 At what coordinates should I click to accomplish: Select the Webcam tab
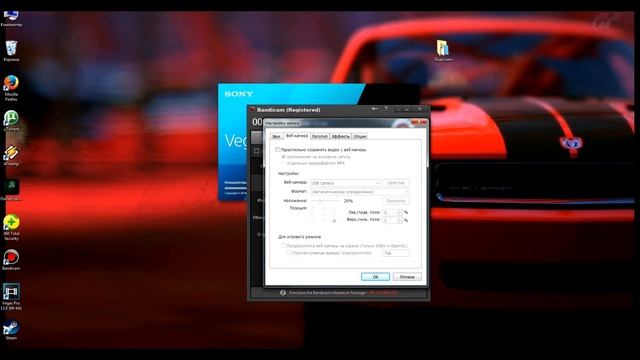coord(297,136)
